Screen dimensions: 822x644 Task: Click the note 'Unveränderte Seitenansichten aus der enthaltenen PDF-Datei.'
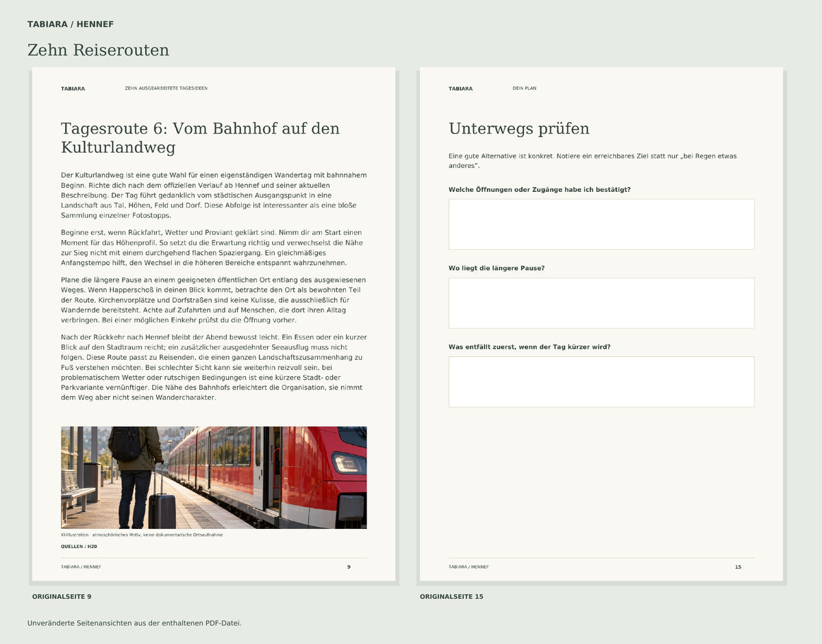(134, 623)
